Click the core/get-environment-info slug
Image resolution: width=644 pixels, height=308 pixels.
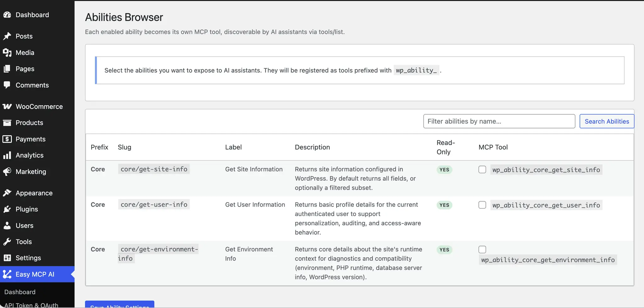(158, 254)
